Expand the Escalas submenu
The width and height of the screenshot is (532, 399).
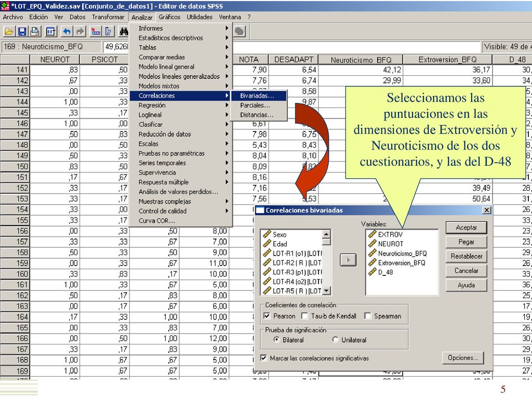[x=181, y=143]
